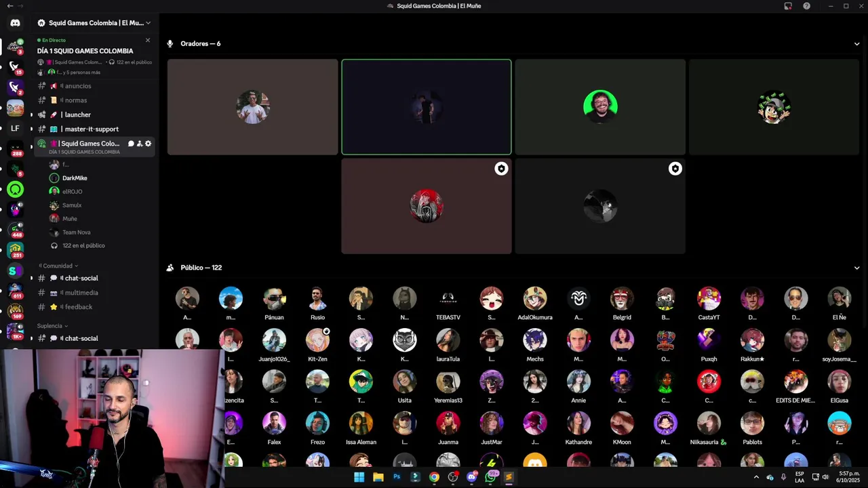Open audience member AdalOkumura

coord(535,303)
